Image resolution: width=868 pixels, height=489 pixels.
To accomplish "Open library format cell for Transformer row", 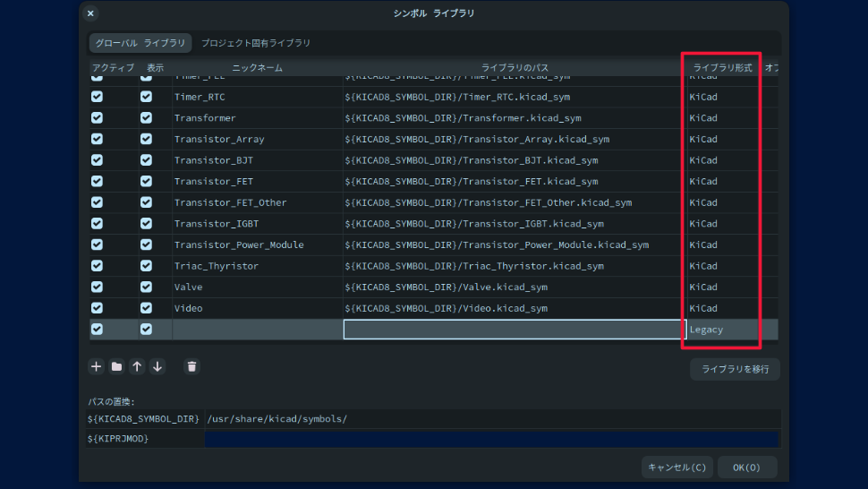I will tap(723, 118).
